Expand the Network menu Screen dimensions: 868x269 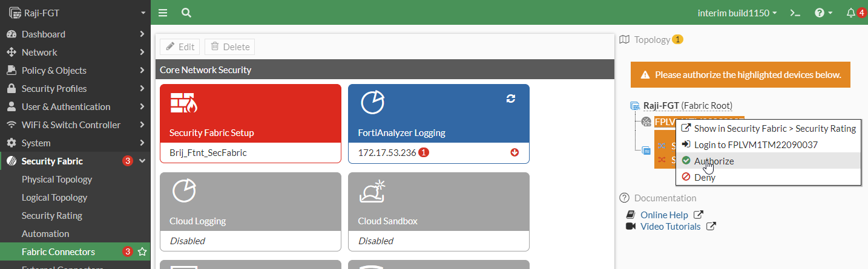[75, 52]
